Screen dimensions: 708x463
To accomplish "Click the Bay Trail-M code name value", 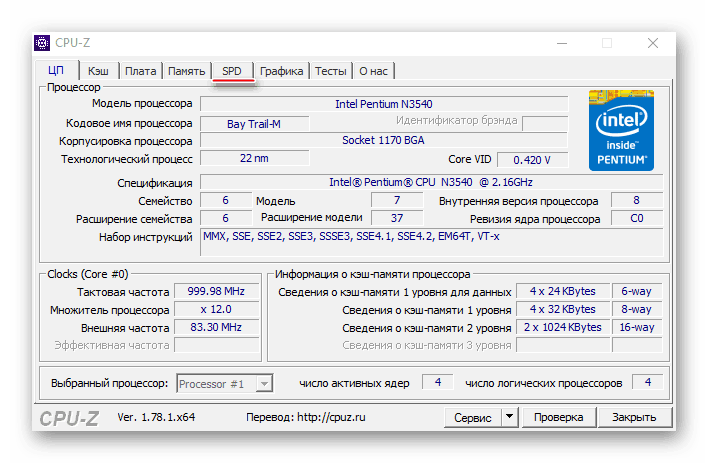I will point(254,124).
